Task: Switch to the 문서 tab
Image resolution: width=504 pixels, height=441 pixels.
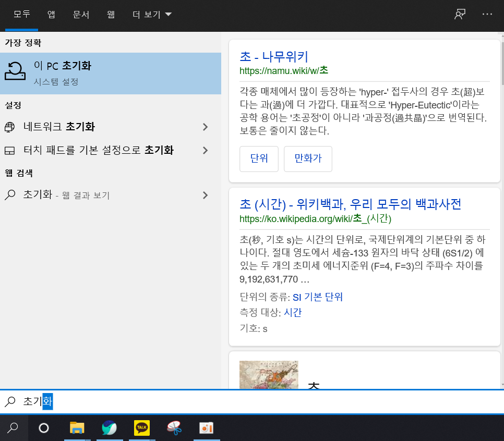Action: pyautogui.click(x=81, y=14)
